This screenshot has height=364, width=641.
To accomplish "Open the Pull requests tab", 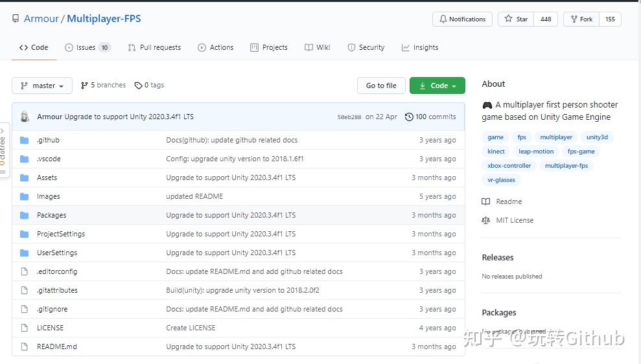I will [154, 47].
